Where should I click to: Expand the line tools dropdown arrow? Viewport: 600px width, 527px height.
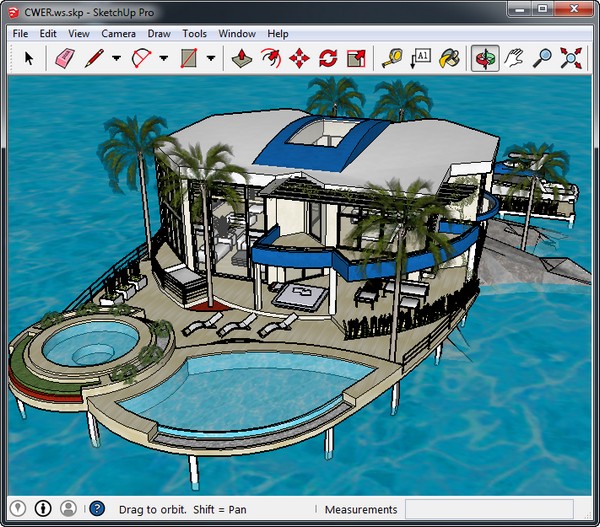(x=117, y=59)
